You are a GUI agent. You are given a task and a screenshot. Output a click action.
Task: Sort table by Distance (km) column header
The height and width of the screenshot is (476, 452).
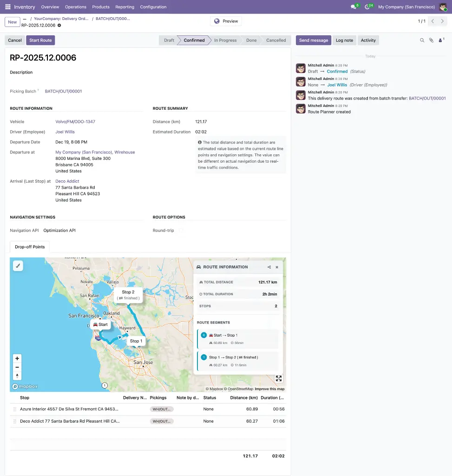click(243, 398)
